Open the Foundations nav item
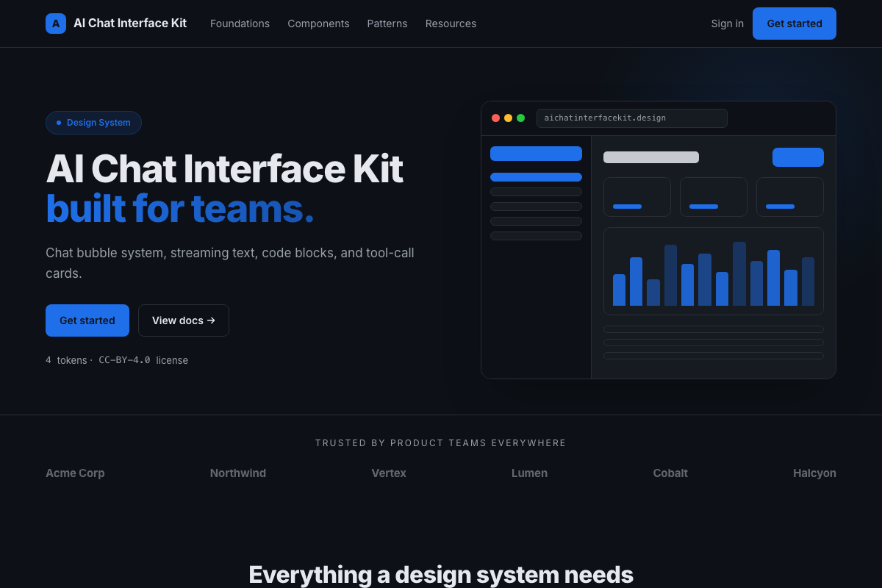This screenshot has width=882, height=588. coord(240,24)
